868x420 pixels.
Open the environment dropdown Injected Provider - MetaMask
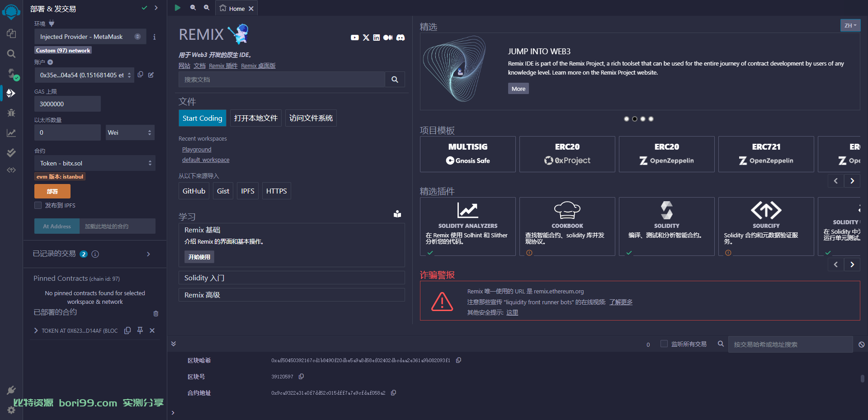(90, 37)
